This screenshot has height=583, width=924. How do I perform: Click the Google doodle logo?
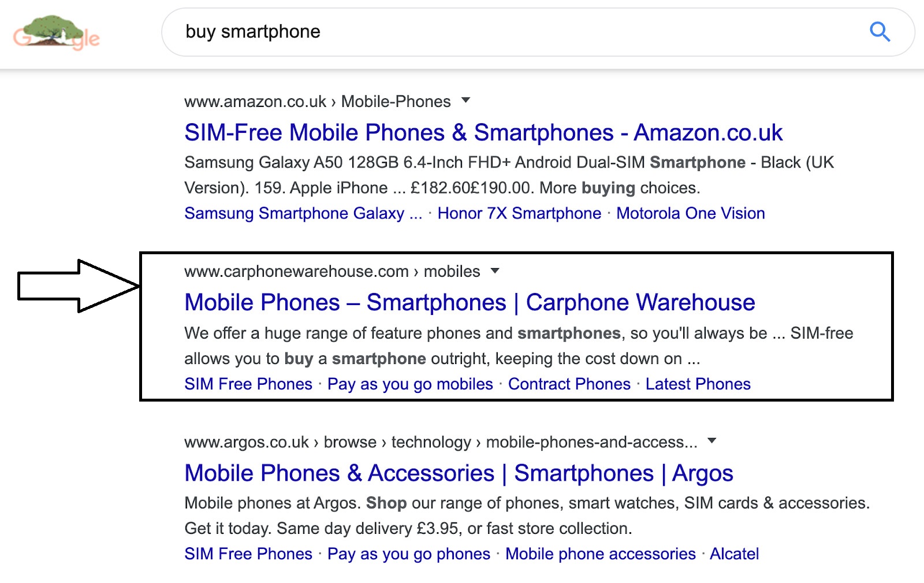[x=57, y=33]
